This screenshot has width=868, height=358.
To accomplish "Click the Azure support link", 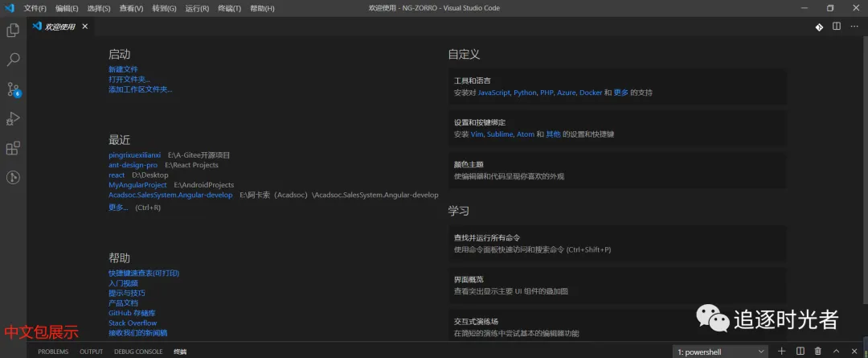I will (x=567, y=93).
